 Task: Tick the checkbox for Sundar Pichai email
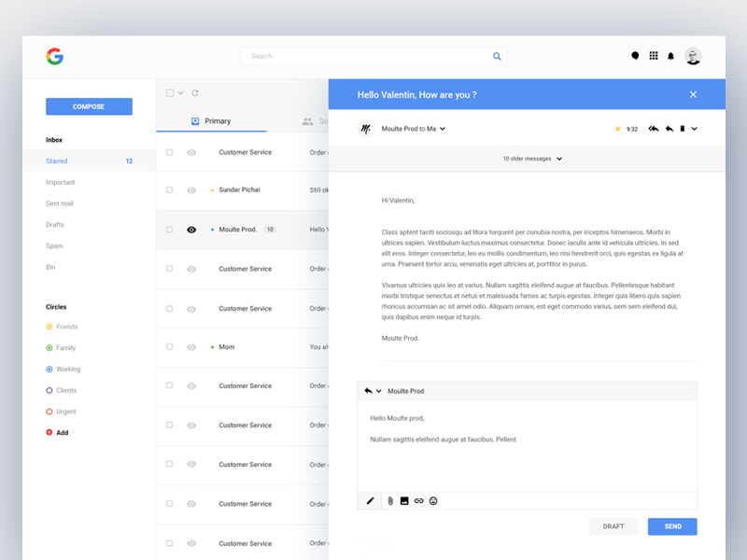click(169, 190)
